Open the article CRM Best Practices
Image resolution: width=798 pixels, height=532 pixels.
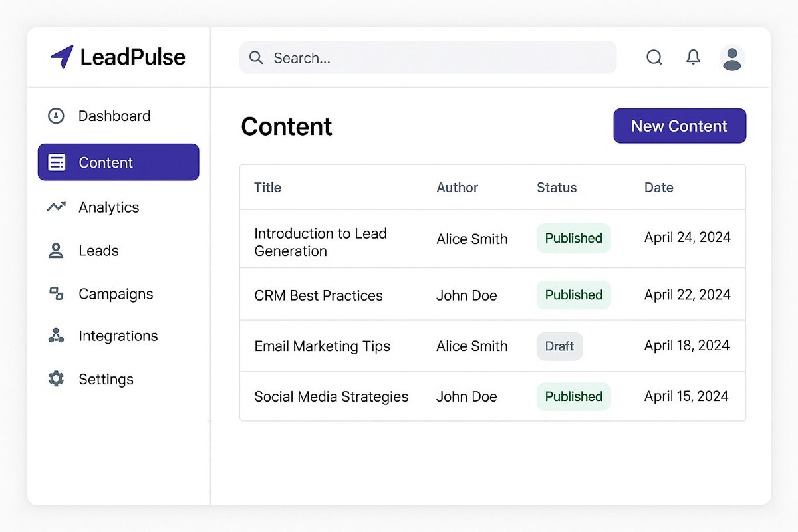[319, 295]
